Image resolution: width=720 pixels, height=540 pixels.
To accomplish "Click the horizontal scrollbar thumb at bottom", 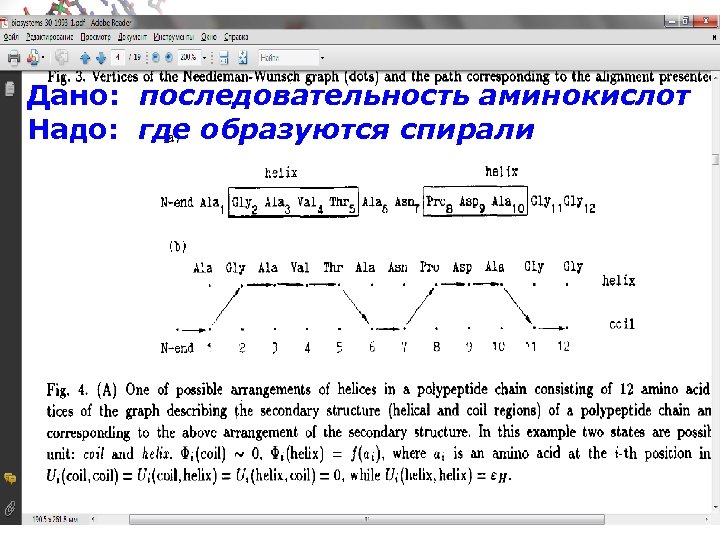I will click(366, 519).
